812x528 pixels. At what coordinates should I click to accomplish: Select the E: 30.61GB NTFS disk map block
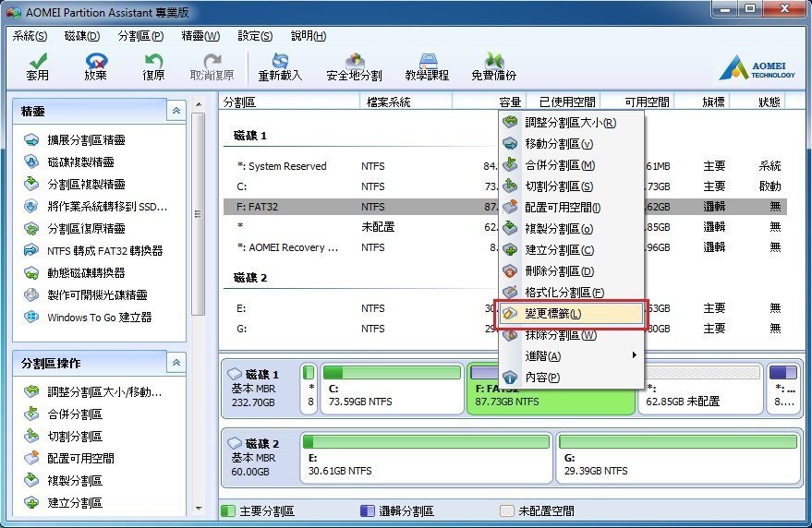(x=426, y=458)
